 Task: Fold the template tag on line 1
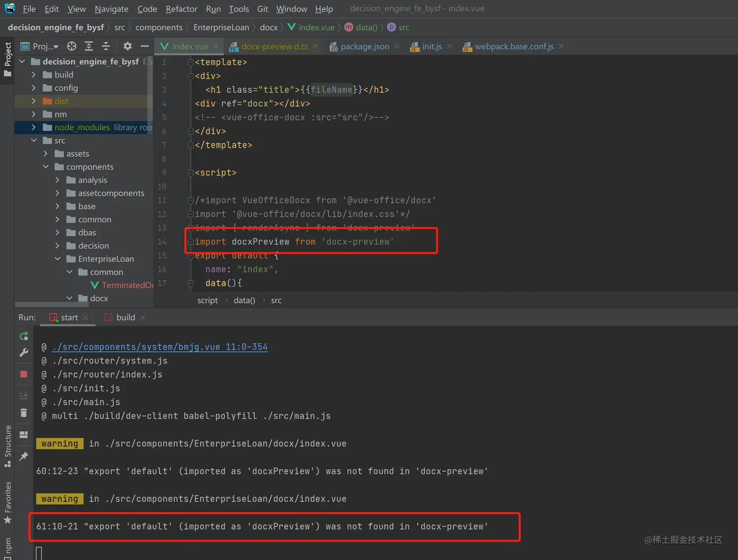tap(191, 62)
